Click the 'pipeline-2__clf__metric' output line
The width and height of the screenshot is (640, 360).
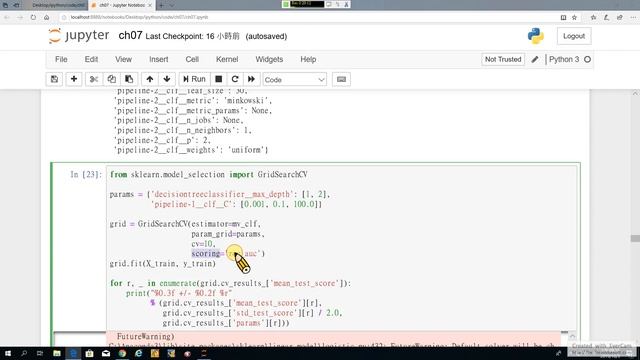pyautogui.click(x=193, y=100)
